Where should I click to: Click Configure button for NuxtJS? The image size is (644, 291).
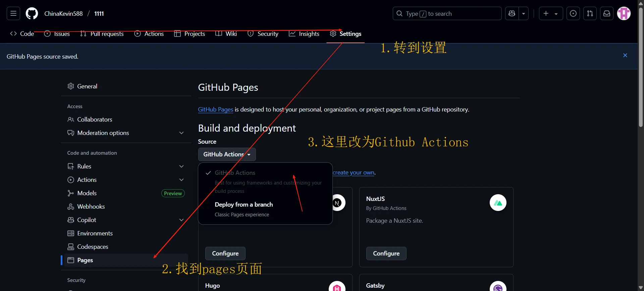[x=386, y=253]
